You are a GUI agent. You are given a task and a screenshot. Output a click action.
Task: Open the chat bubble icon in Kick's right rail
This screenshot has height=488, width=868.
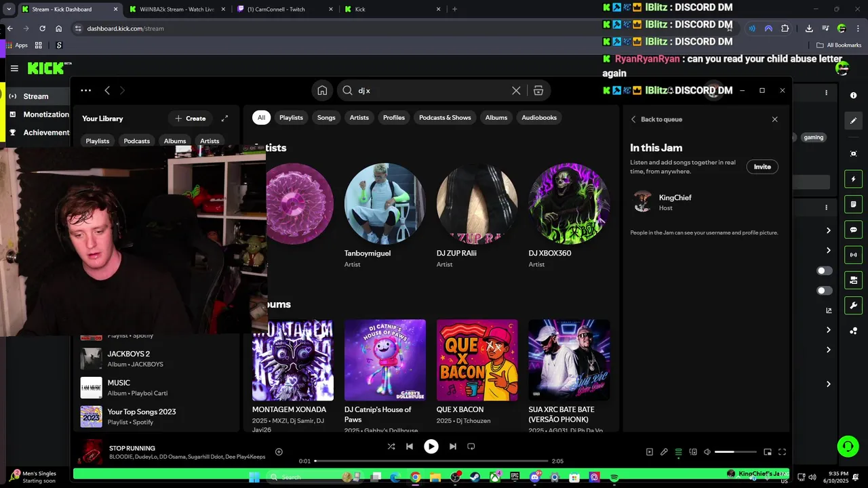[x=853, y=230]
